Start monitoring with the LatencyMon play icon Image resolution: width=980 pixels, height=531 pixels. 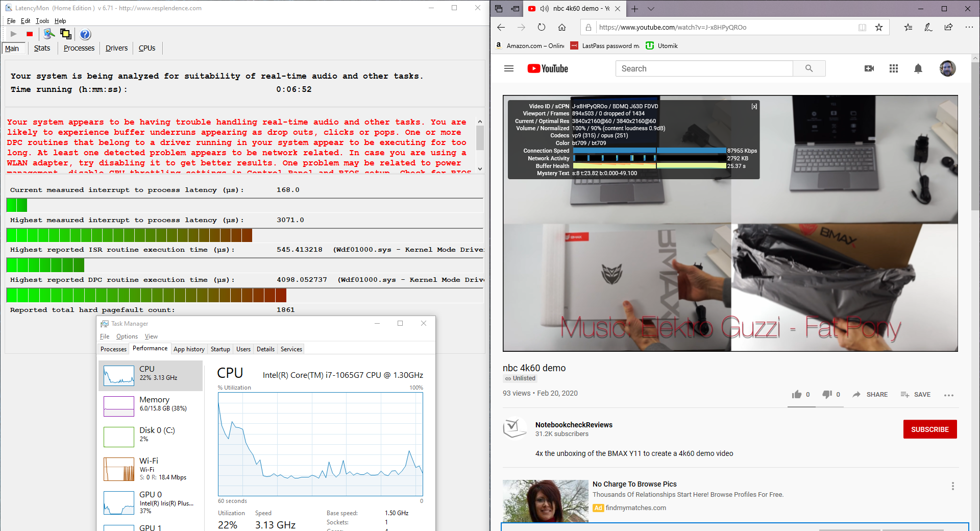click(14, 34)
